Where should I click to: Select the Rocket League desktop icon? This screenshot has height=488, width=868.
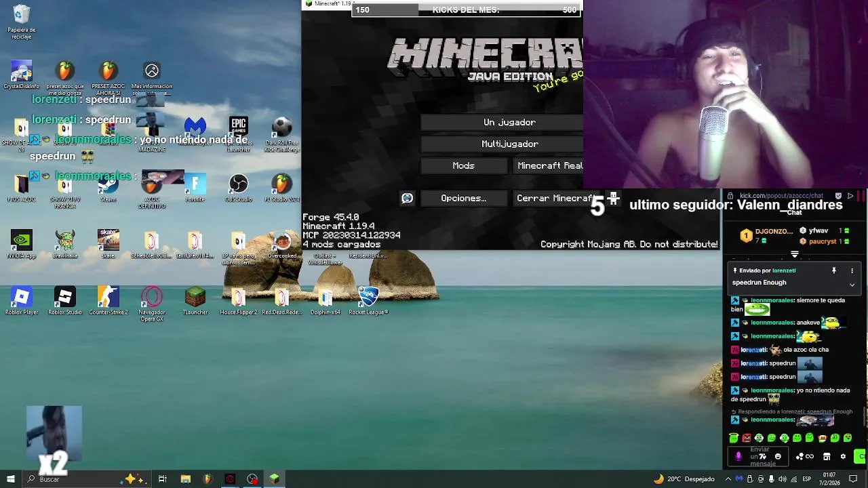click(368, 301)
